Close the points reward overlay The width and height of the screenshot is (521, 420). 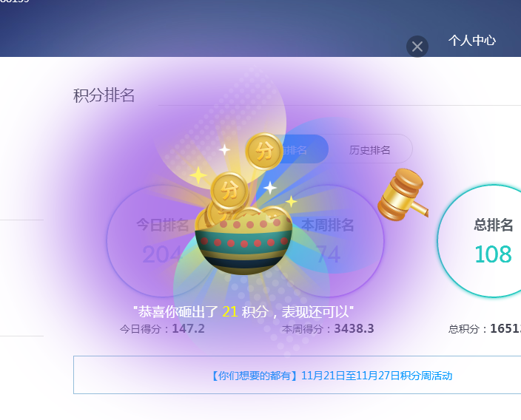417,47
